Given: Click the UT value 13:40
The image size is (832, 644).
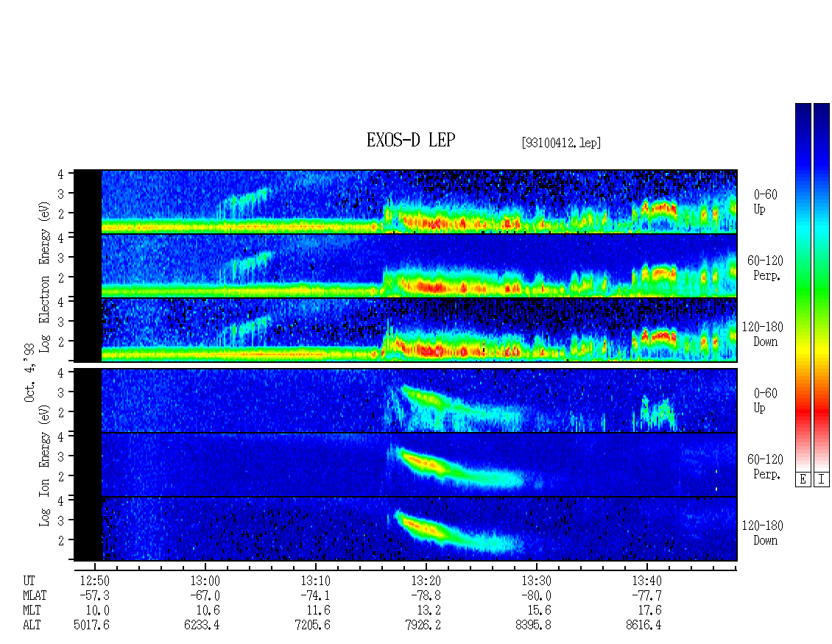Looking at the screenshot, I should tap(646, 581).
